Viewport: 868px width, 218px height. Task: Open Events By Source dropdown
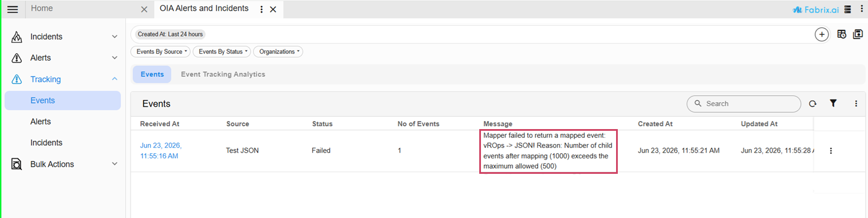(160, 52)
